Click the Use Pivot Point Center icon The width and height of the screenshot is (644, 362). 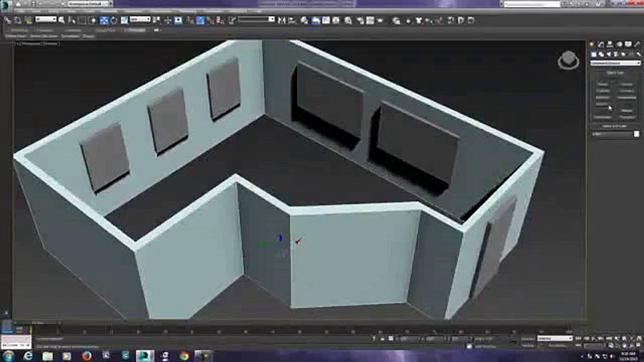point(156,21)
